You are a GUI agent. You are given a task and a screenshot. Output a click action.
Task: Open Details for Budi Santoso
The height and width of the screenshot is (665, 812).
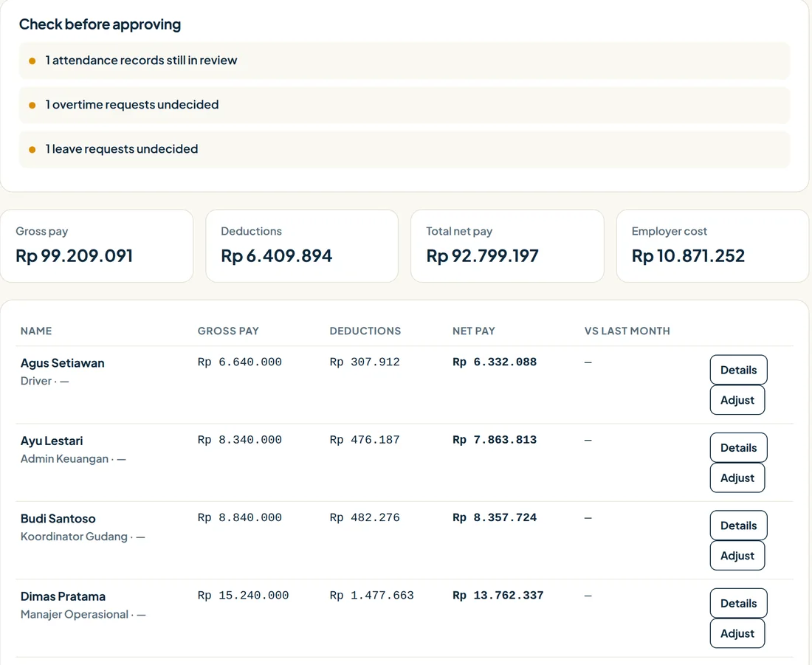(738, 526)
